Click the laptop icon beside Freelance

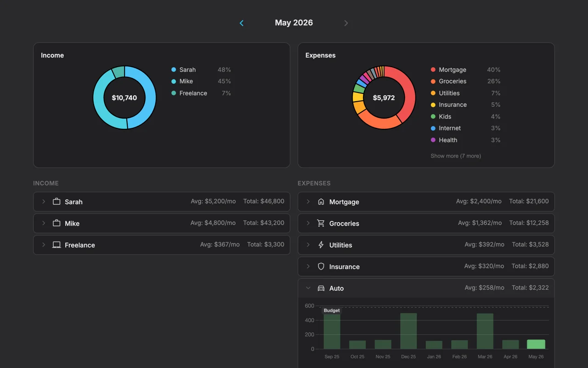pos(57,245)
